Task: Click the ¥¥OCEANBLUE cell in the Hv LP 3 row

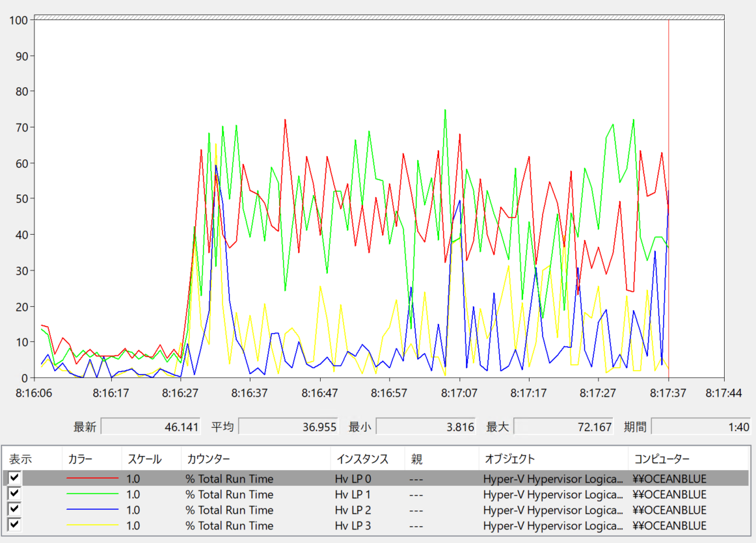Action: (x=669, y=525)
